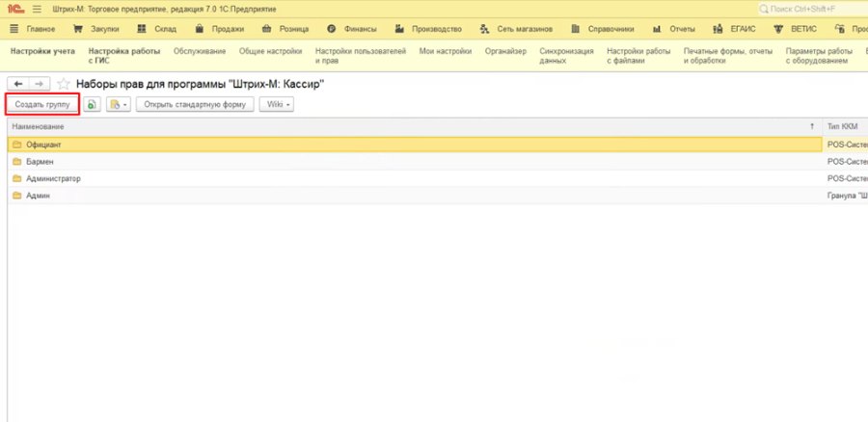The image size is (868, 422).
Task: Open Настройки пользователей и прав
Action: pyautogui.click(x=361, y=56)
